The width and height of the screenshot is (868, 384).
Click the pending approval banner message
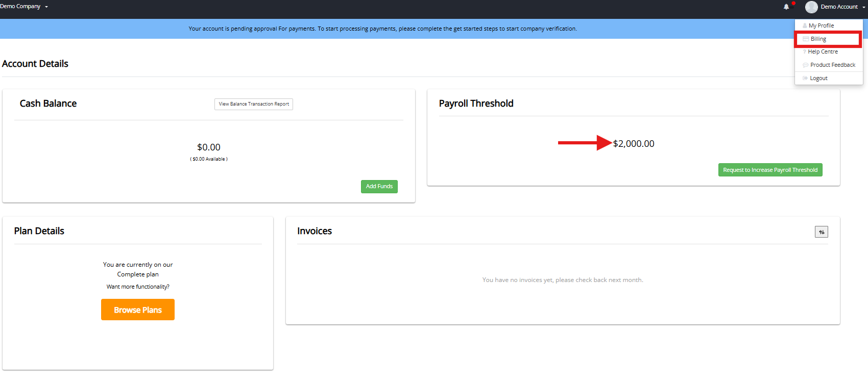(x=382, y=29)
